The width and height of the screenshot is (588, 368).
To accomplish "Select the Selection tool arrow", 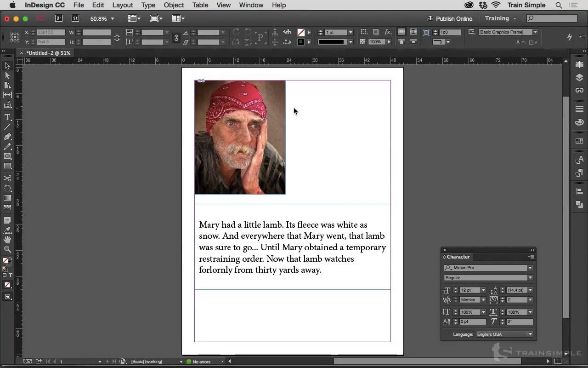I will coord(7,66).
